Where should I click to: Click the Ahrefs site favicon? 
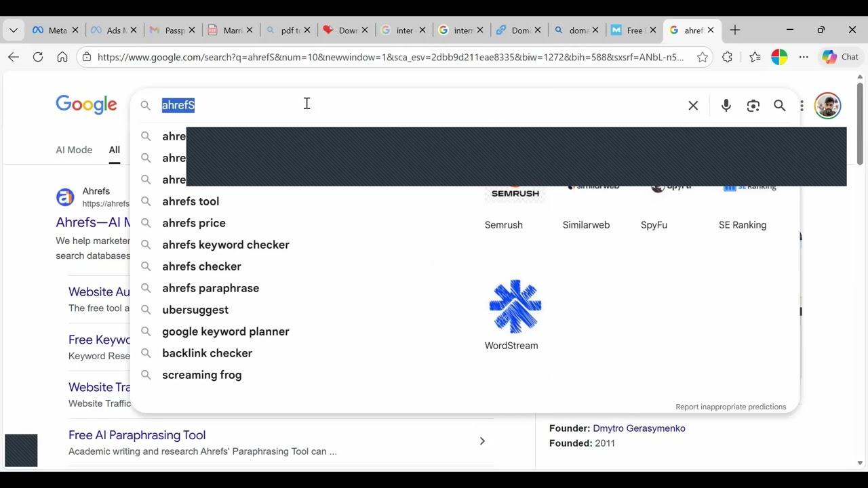[65, 197]
